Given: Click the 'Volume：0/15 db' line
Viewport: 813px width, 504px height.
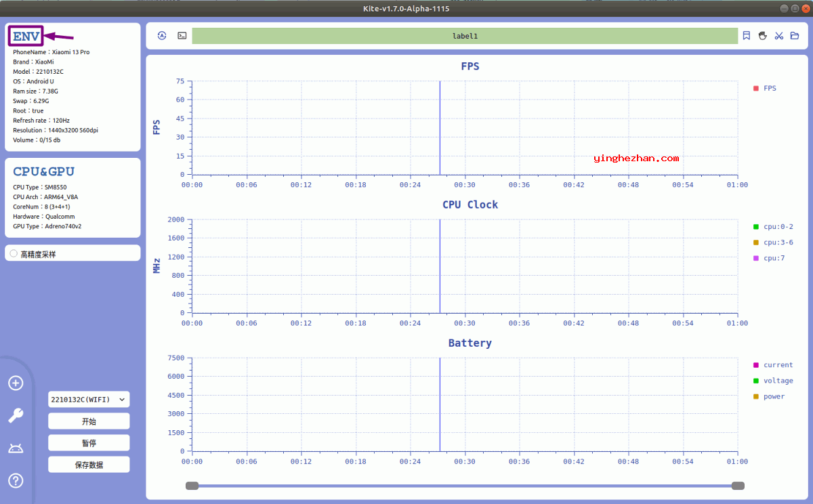Looking at the screenshot, I should (37, 140).
